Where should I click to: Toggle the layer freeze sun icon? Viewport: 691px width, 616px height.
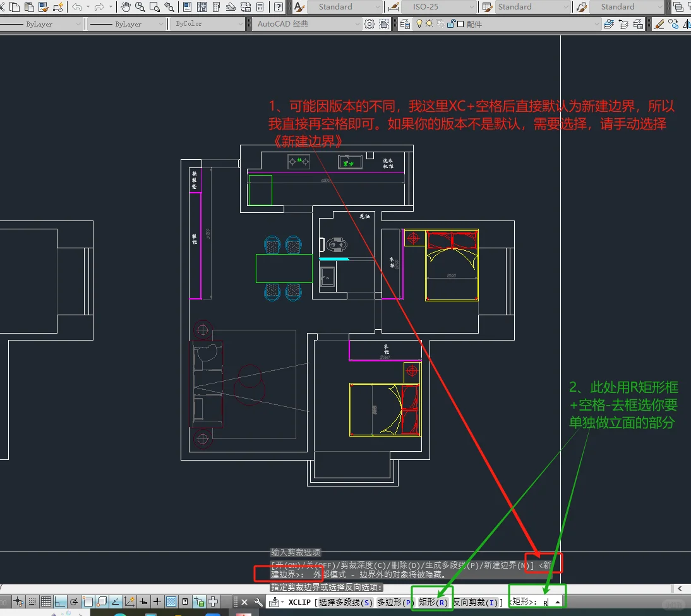coord(429,23)
